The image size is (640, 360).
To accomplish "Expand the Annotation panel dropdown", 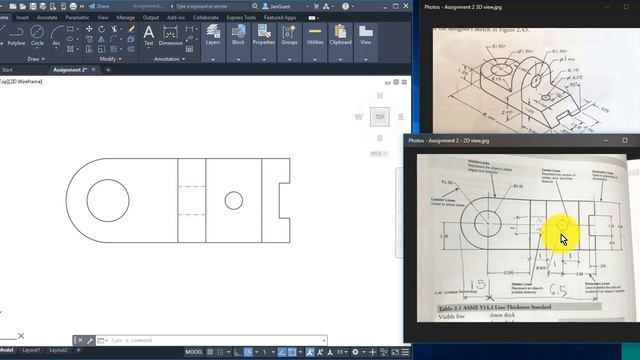I will (169, 59).
